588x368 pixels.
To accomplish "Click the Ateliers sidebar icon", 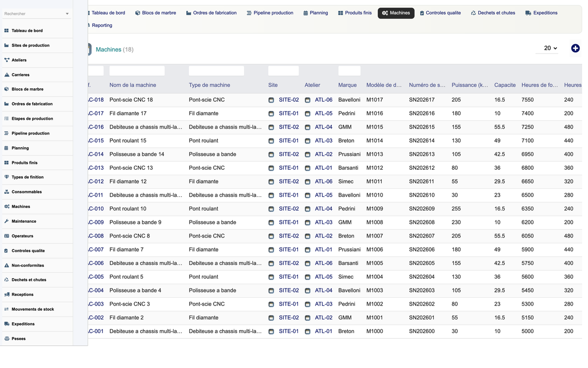I will click(6, 60).
